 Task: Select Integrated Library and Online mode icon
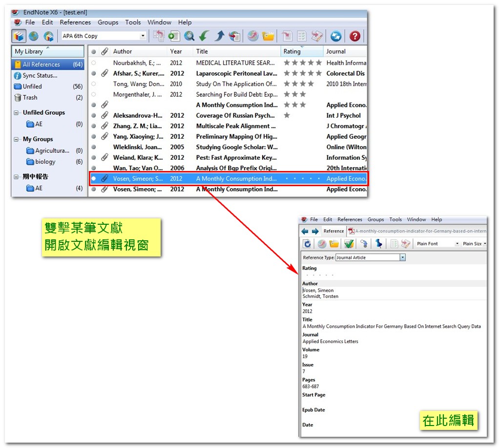tap(49, 36)
